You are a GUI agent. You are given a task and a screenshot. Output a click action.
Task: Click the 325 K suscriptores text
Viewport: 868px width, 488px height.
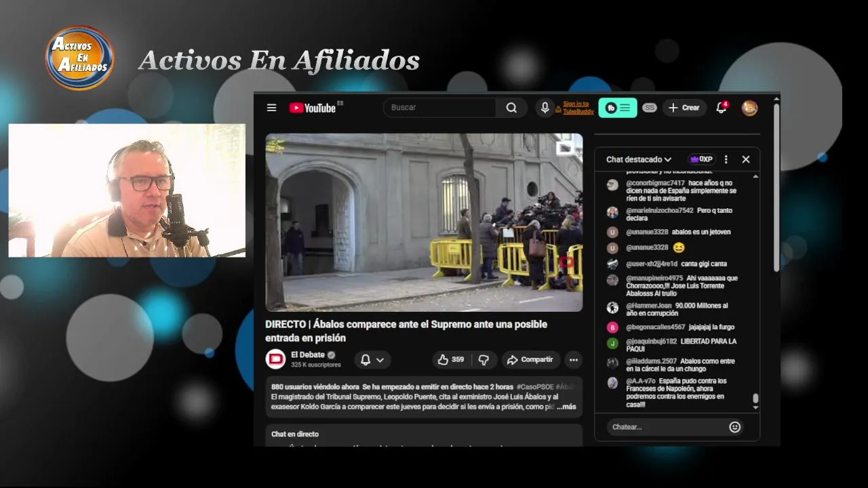tap(316, 365)
